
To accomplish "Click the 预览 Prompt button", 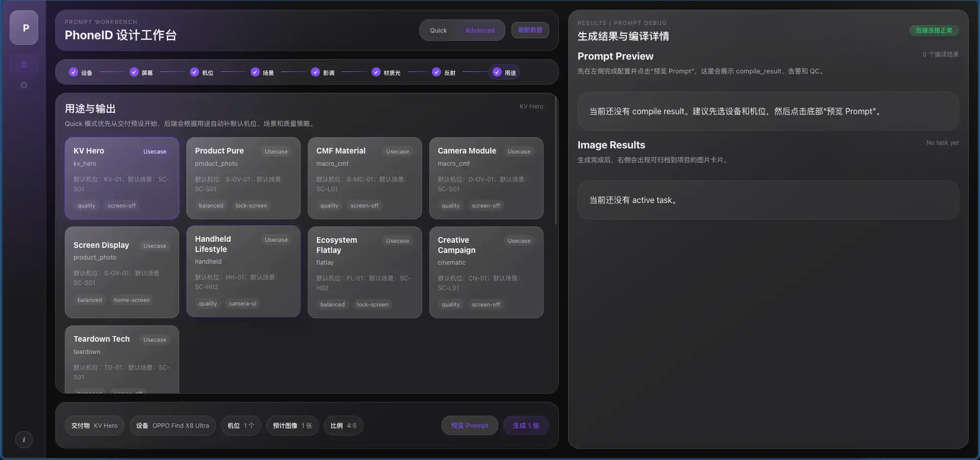I will coord(470,425).
